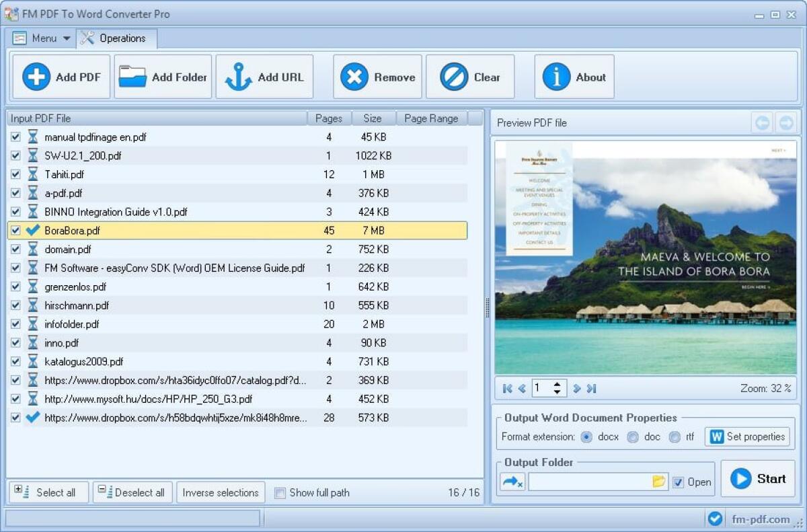Click Inverse selections button
Screen dimensions: 807x532
pos(221,492)
